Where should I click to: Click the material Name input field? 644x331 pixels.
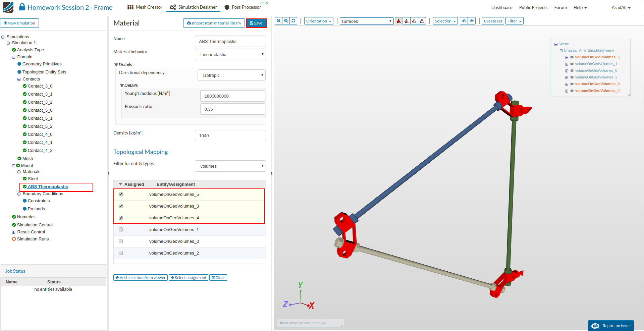[x=230, y=42]
